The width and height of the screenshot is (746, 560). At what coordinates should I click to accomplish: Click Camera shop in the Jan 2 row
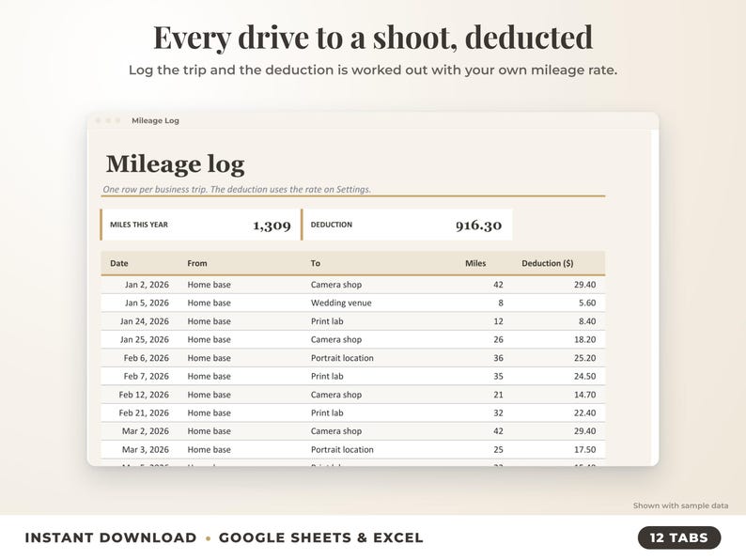pyautogui.click(x=336, y=285)
